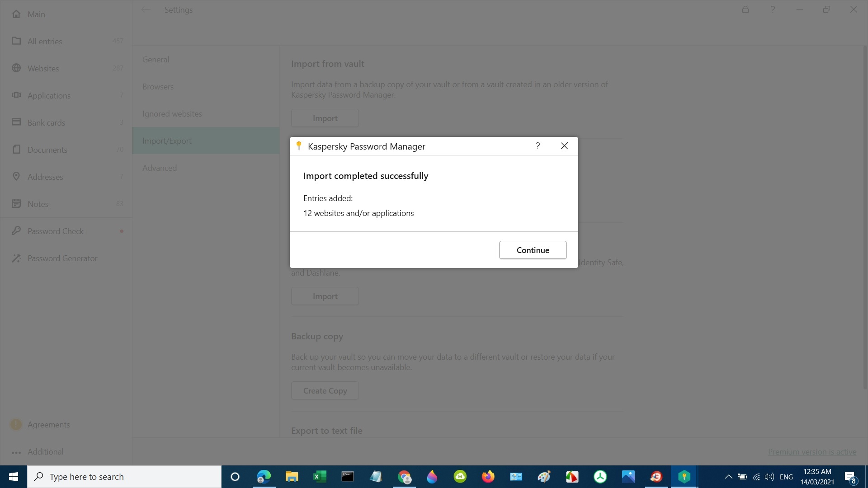The height and width of the screenshot is (488, 868).
Task: Click the Websites label in sidebar
Action: click(x=43, y=68)
